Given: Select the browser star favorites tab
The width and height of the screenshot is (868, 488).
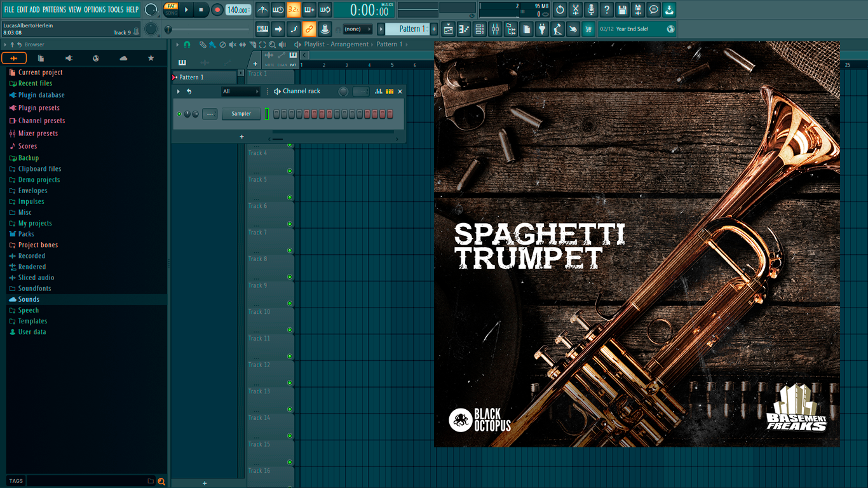Looking at the screenshot, I should [151, 58].
